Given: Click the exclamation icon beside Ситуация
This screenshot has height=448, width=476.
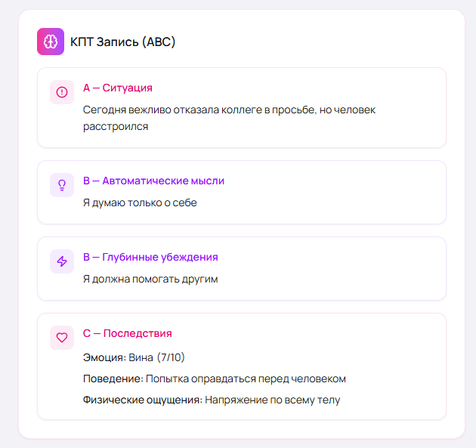Looking at the screenshot, I should [x=62, y=92].
